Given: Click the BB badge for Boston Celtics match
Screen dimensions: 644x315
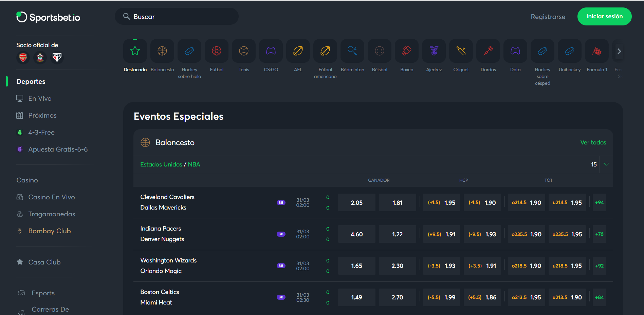Looking at the screenshot, I should click(281, 297).
